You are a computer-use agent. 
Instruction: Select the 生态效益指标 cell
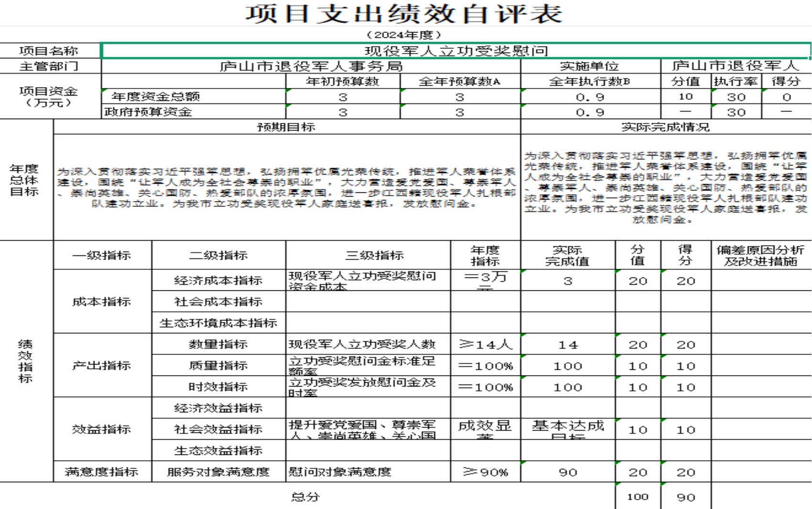pos(218,451)
